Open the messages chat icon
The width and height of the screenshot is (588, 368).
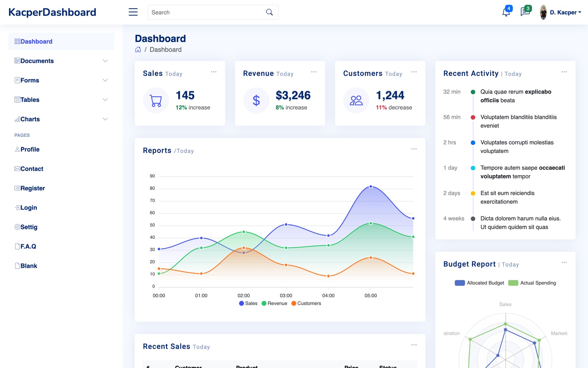525,12
